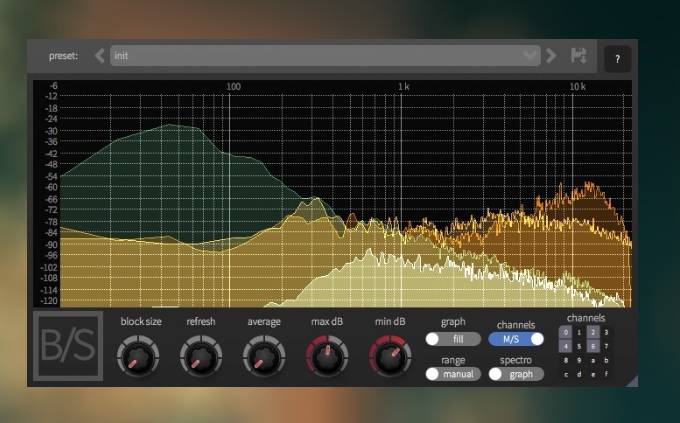Click the refresh knob
This screenshot has height=423, width=680.
point(200,353)
